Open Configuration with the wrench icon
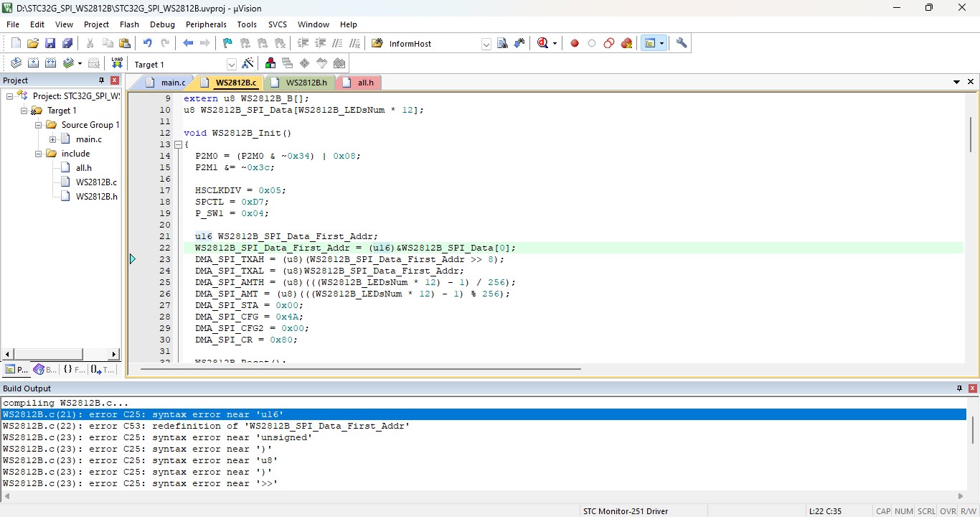This screenshot has width=980, height=517. point(682,43)
